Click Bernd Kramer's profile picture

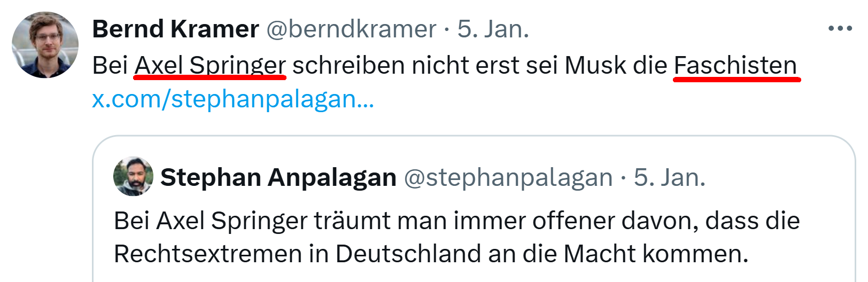[45, 45]
